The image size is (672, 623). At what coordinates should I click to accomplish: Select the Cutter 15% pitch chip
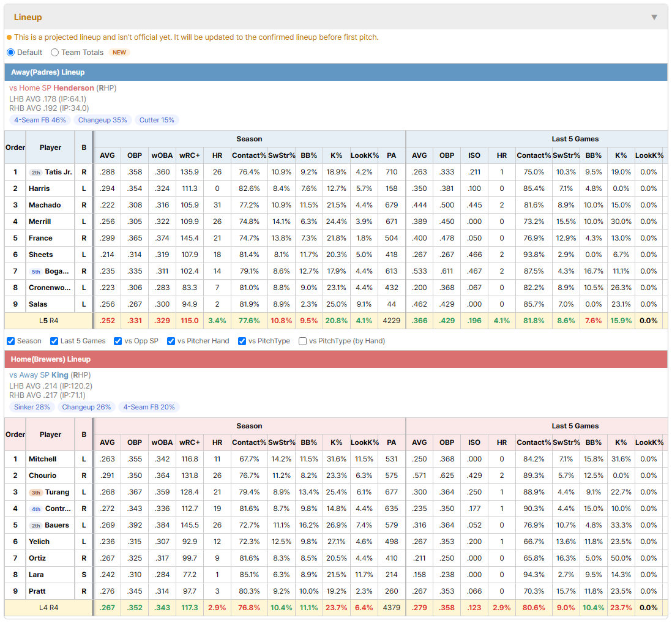[157, 120]
